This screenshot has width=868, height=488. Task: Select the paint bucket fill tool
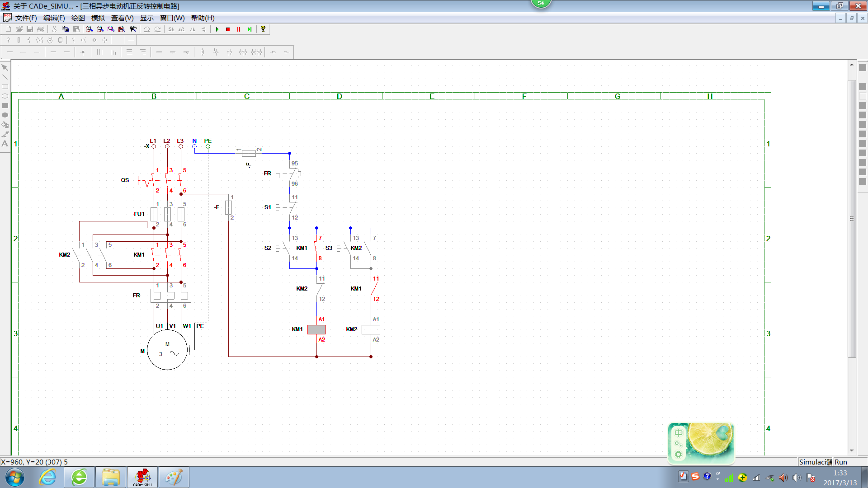click(5, 124)
